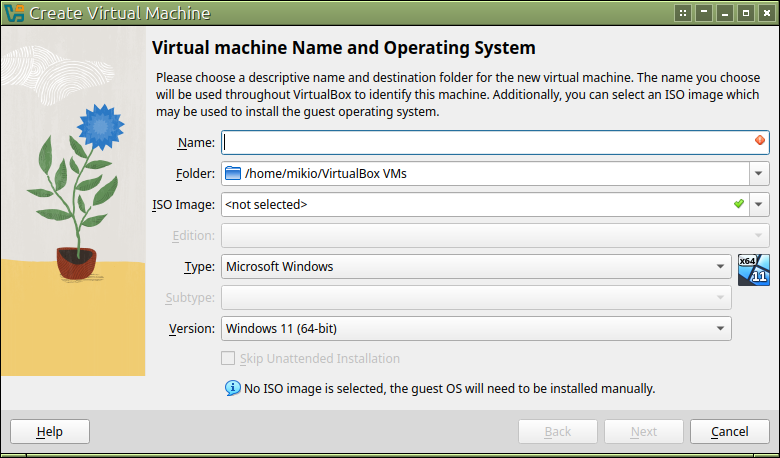Click the blue folder icon in Folder field
Screen dimensions: 780x458
[x=233, y=173]
